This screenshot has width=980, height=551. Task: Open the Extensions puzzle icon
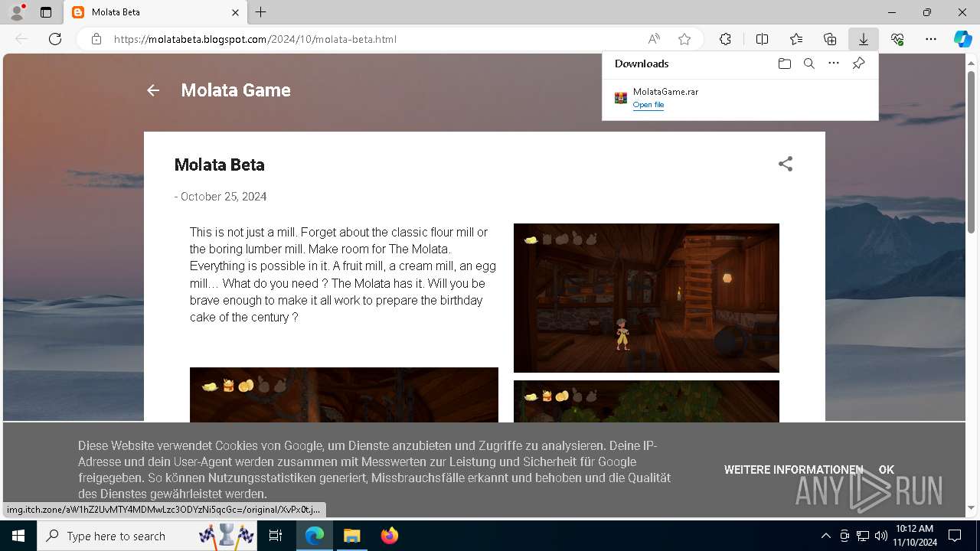pos(725,39)
